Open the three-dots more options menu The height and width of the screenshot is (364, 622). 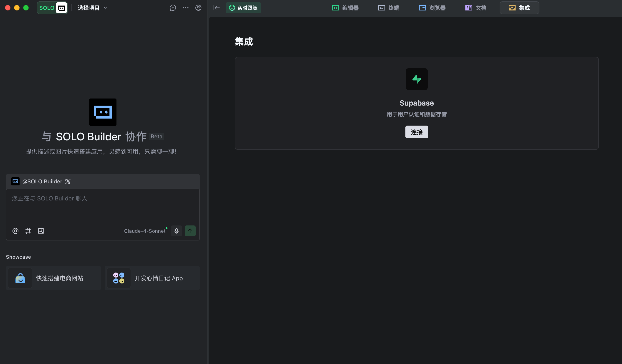click(186, 8)
